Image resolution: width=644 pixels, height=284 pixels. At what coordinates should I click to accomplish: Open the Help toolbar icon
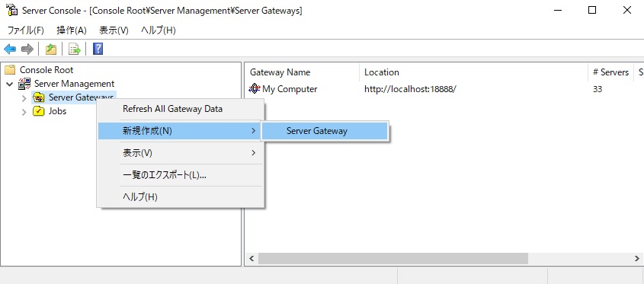pyautogui.click(x=98, y=49)
